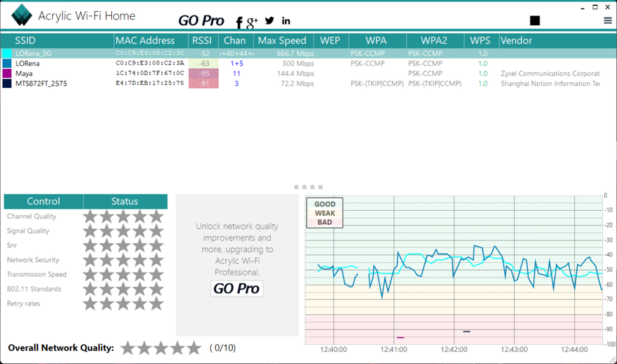Select the LORena_5G network row
The width and height of the screenshot is (617, 364).
click(x=308, y=53)
